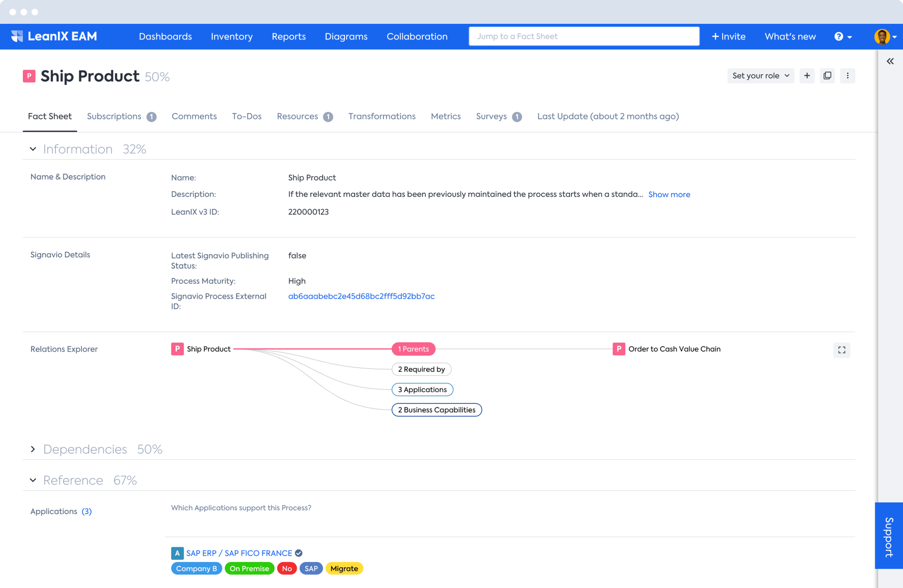Click the LeanIX EAM logo icon
903x588 pixels.
pos(17,36)
